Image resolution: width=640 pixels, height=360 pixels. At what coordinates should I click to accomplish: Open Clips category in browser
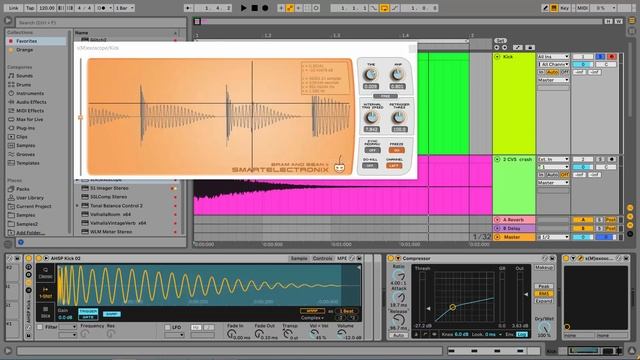tap(22, 137)
